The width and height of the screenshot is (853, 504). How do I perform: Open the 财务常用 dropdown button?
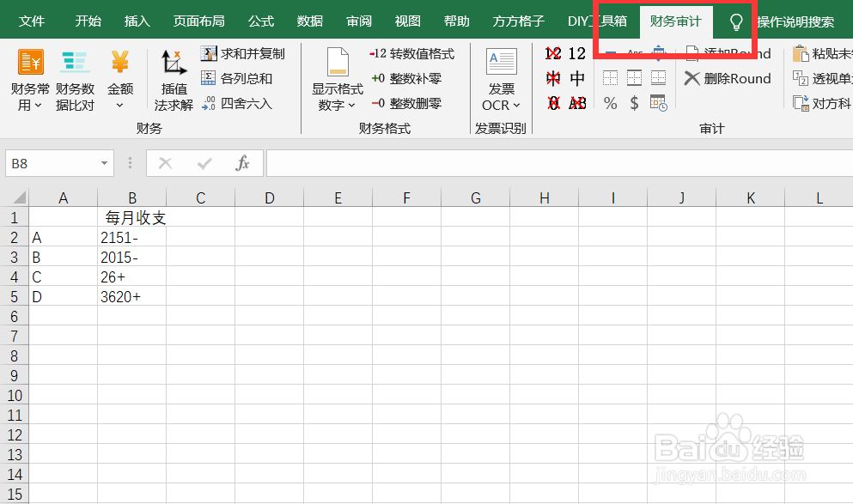click(x=30, y=80)
